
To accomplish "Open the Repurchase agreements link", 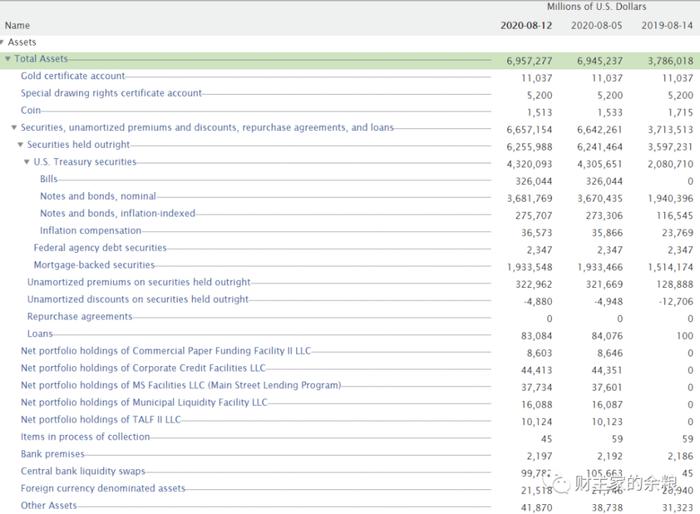I will [80, 317].
